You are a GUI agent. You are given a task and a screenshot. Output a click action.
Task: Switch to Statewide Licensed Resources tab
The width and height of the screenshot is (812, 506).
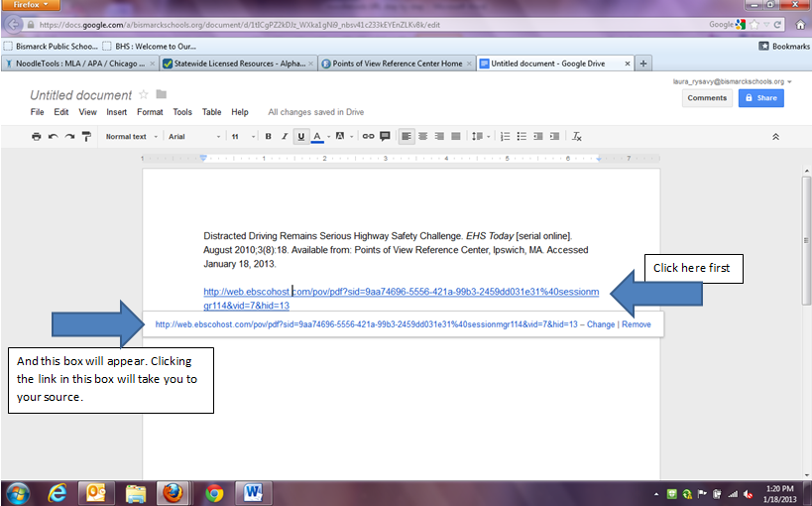pos(238,63)
